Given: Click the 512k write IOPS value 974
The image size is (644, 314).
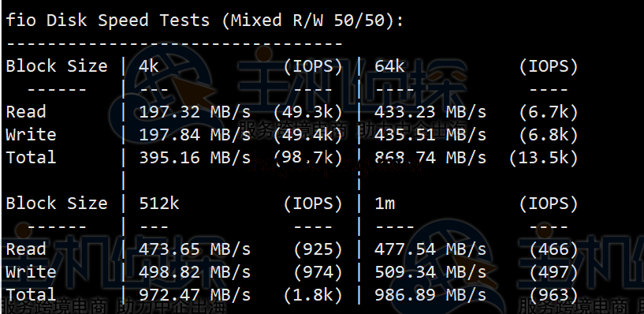Looking at the screenshot, I should click(318, 272).
